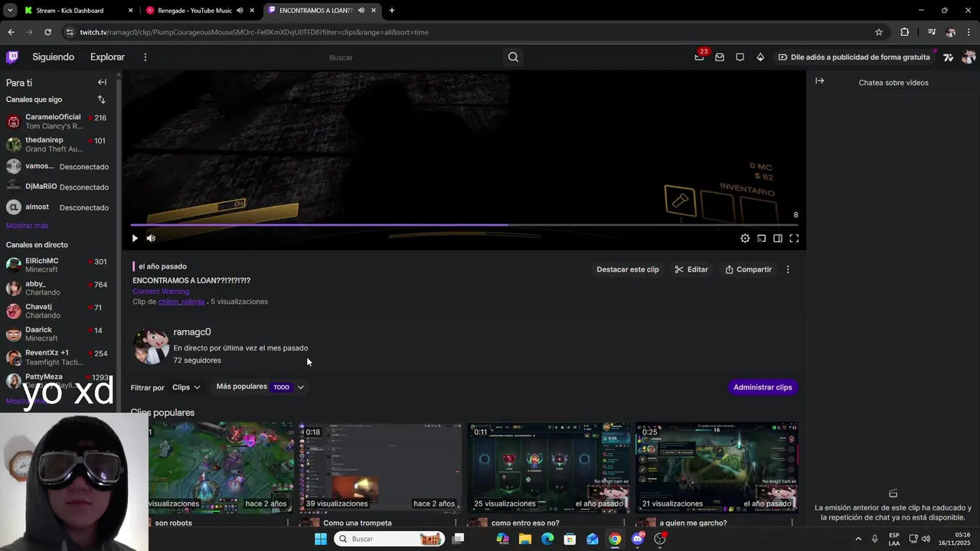Open File Explorer from the taskbar
This screenshot has width=980, height=551.
click(525, 539)
